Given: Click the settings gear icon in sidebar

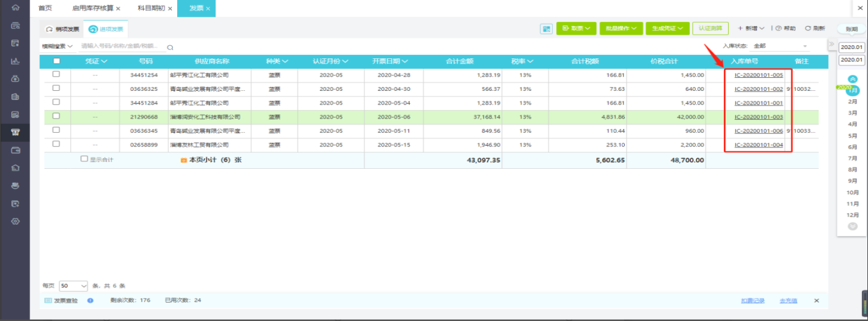Looking at the screenshot, I should click(15, 221).
